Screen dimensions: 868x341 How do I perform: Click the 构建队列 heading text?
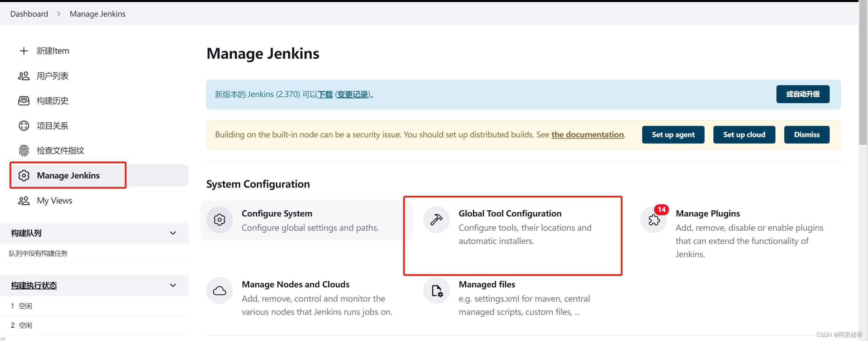pyautogui.click(x=26, y=233)
